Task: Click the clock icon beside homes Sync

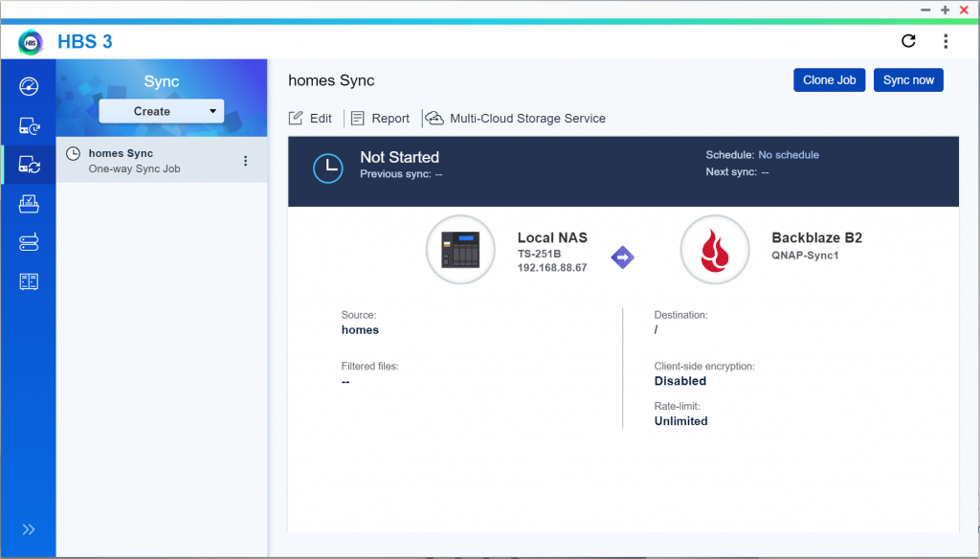Action: click(73, 153)
